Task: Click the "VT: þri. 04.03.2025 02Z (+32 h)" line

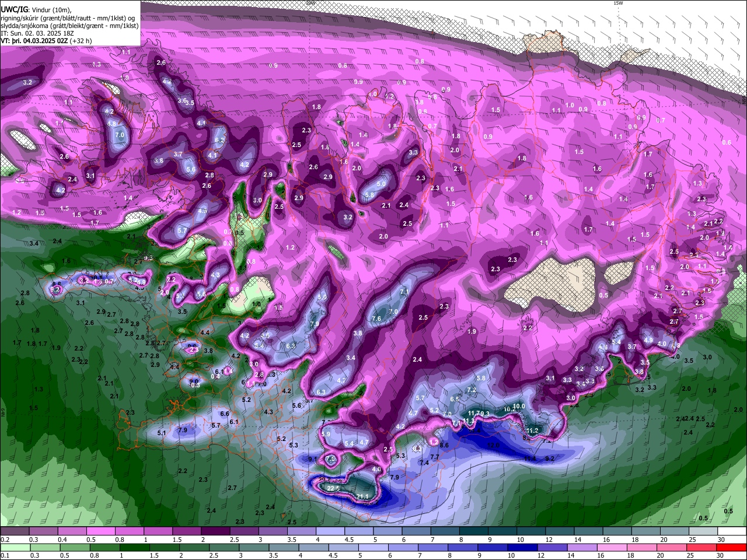Action: [46, 41]
